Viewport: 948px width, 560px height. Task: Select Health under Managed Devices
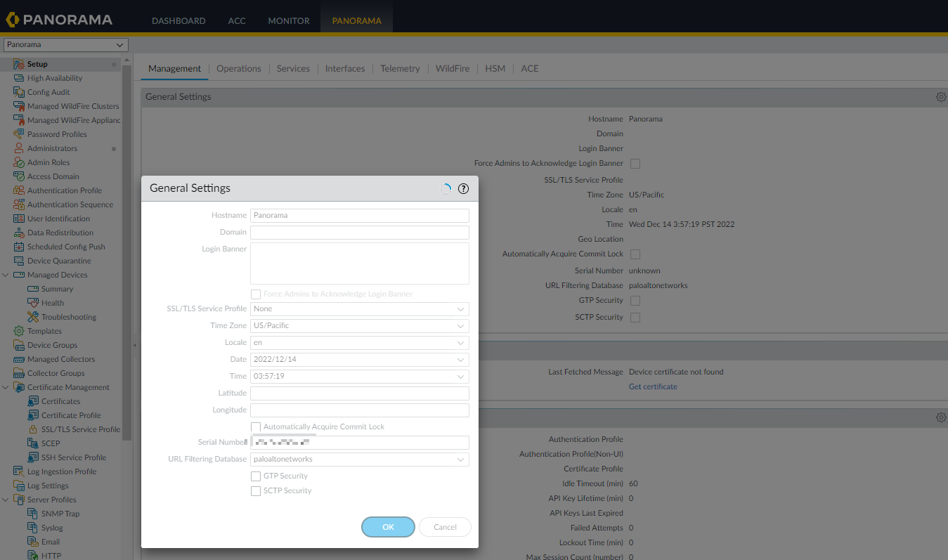point(53,303)
